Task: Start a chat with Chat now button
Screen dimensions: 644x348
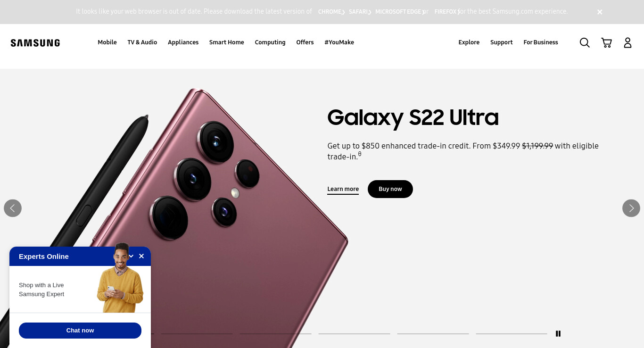Action: pos(80,331)
